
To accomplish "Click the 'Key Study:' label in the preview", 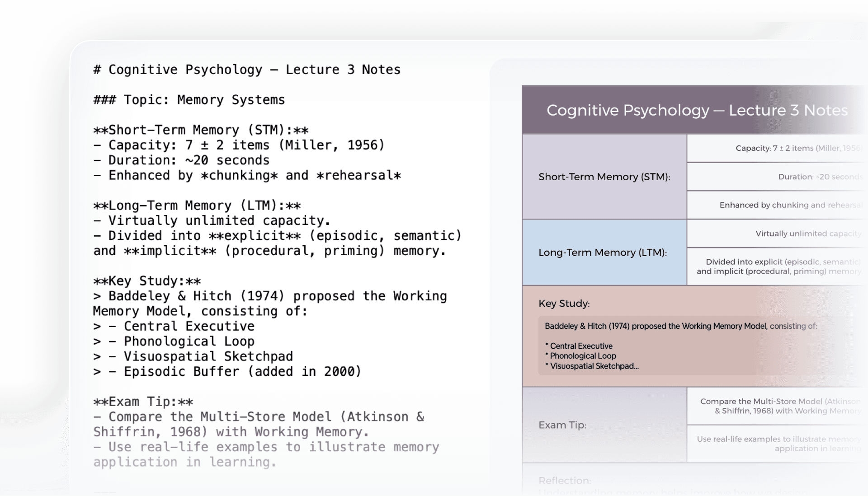I will click(x=564, y=304).
